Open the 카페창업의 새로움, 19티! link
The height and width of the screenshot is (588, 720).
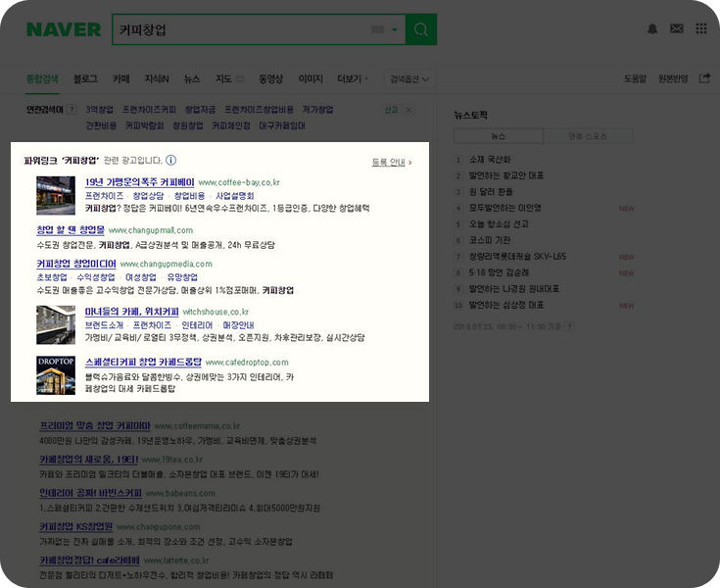pyautogui.click(x=89, y=460)
